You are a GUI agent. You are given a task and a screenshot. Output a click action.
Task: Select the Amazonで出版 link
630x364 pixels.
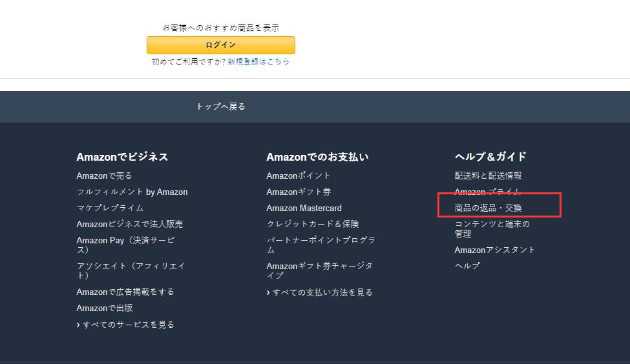[105, 308]
